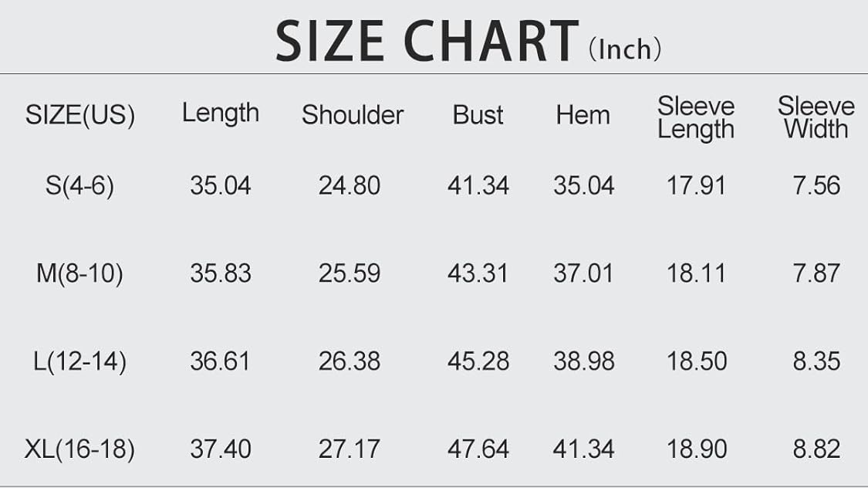868x488 pixels.
Task: Select the L(12-14) size row label
Action: pyautogui.click(x=79, y=361)
